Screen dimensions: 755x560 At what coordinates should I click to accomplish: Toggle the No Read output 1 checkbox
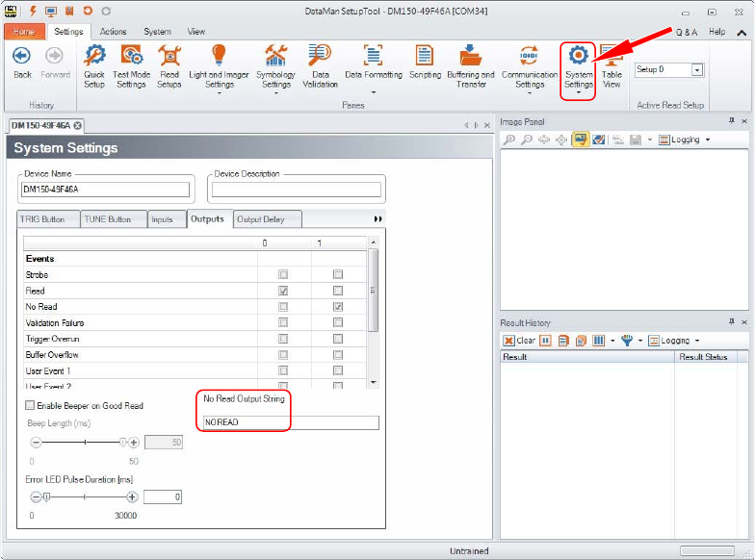338,307
